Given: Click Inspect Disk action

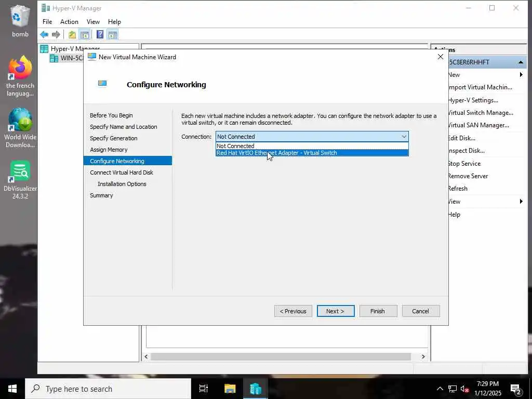Looking at the screenshot, I should pyautogui.click(x=467, y=151).
